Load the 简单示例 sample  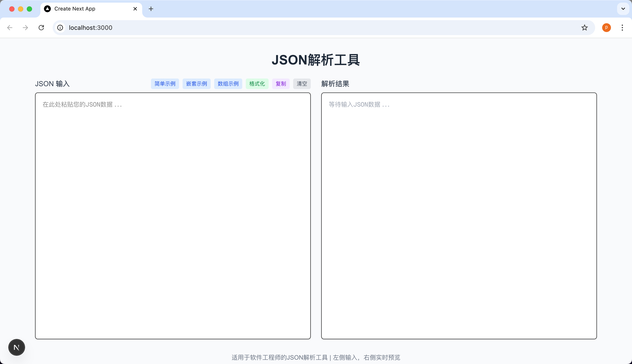pos(165,84)
